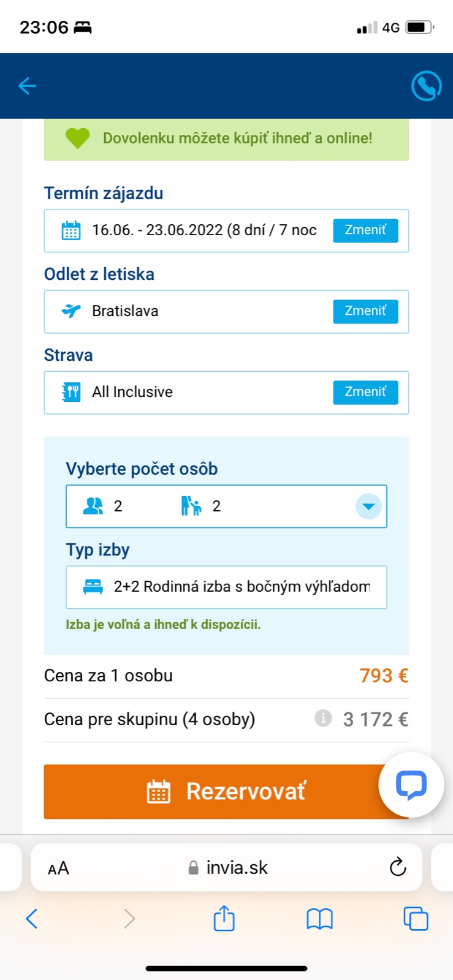Change the trip date via Zmeniť

[365, 230]
